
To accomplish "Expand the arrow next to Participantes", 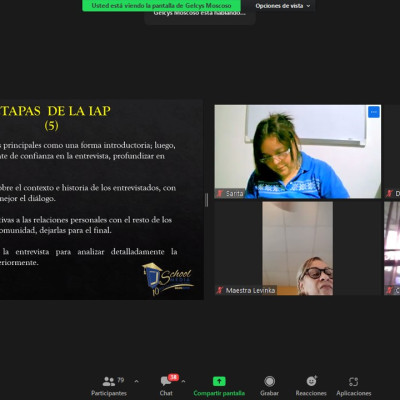I will [136, 381].
